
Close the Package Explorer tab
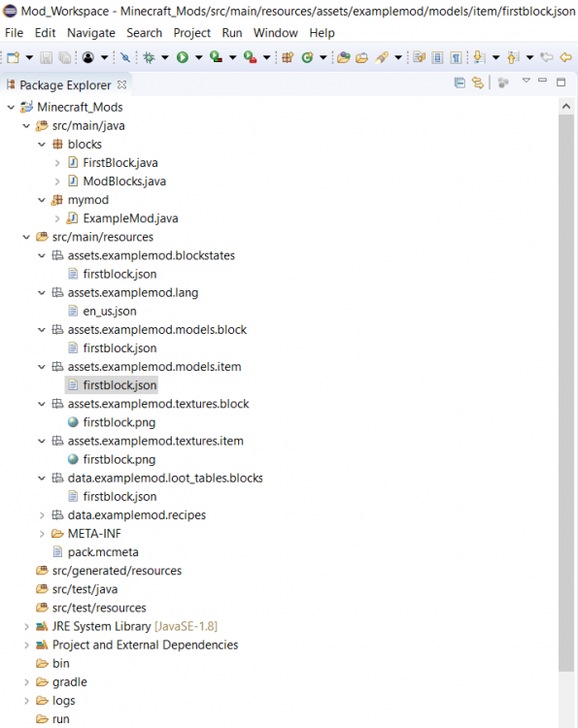click(121, 85)
